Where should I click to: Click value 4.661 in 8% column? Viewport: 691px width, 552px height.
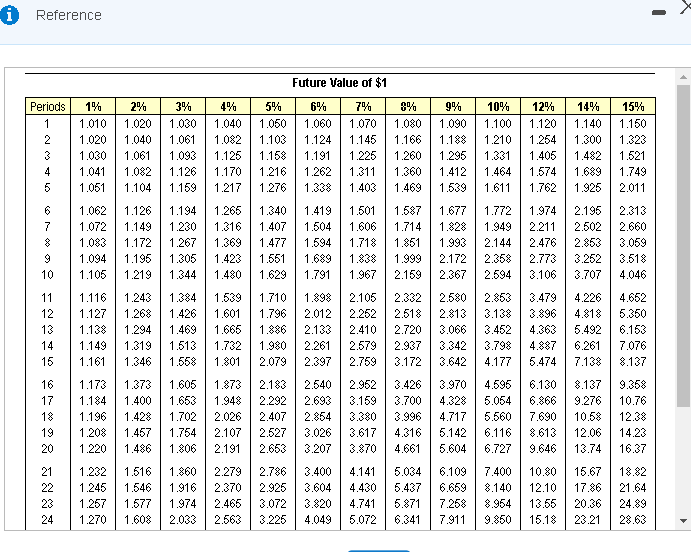coord(408,449)
